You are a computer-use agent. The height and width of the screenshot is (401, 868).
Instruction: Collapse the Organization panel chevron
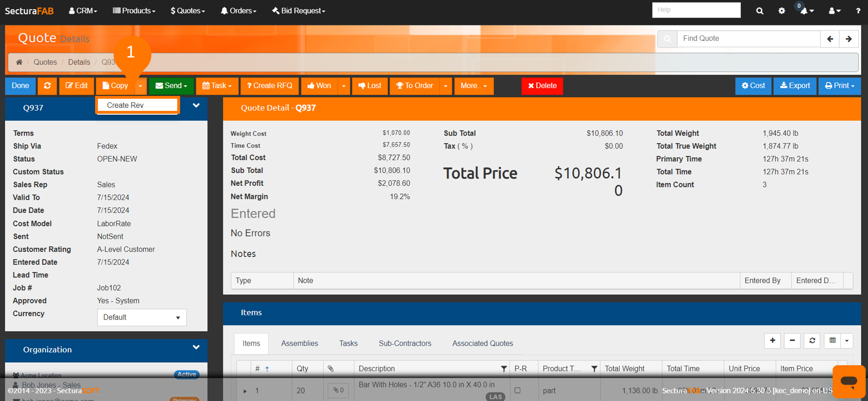[196, 348]
